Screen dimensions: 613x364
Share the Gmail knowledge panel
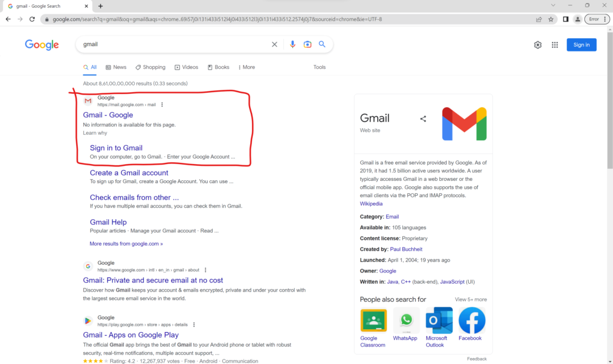(x=423, y=119)
